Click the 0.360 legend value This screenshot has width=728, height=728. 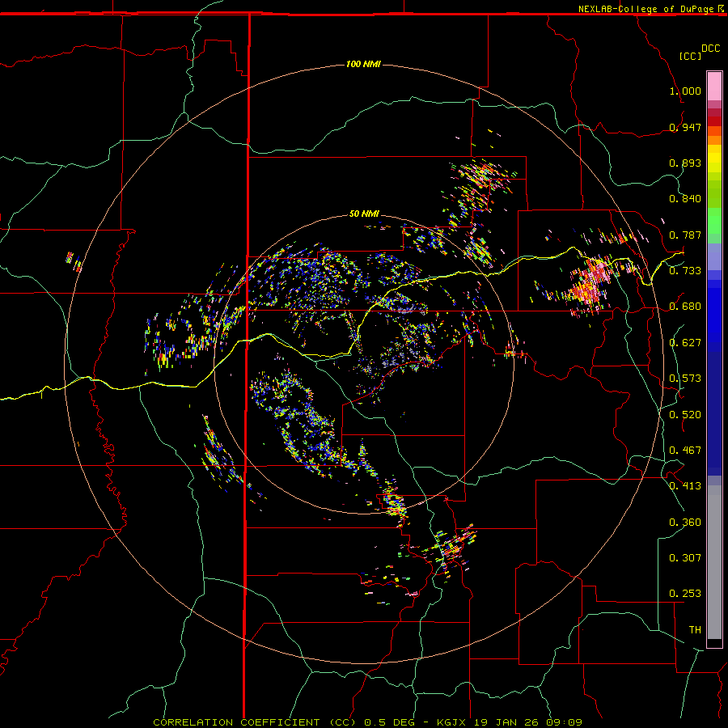[x=685, y=523]
